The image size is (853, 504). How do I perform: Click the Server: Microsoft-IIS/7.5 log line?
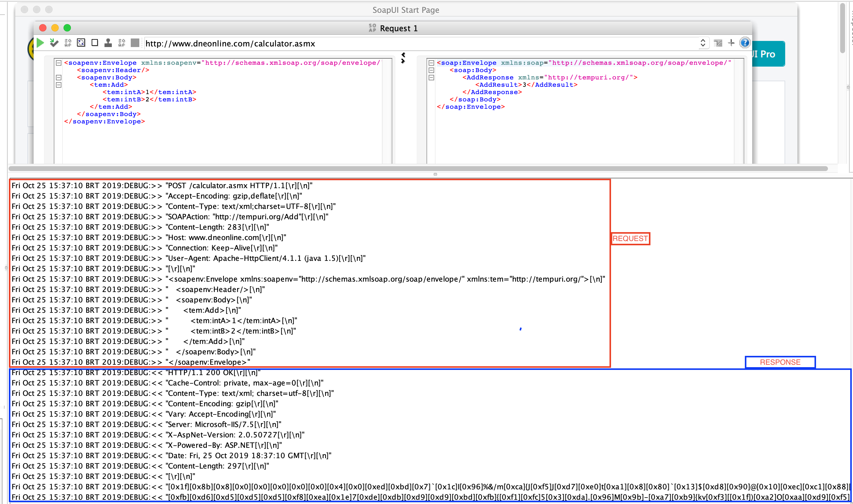pyautogui.click(x=146, y=425)
